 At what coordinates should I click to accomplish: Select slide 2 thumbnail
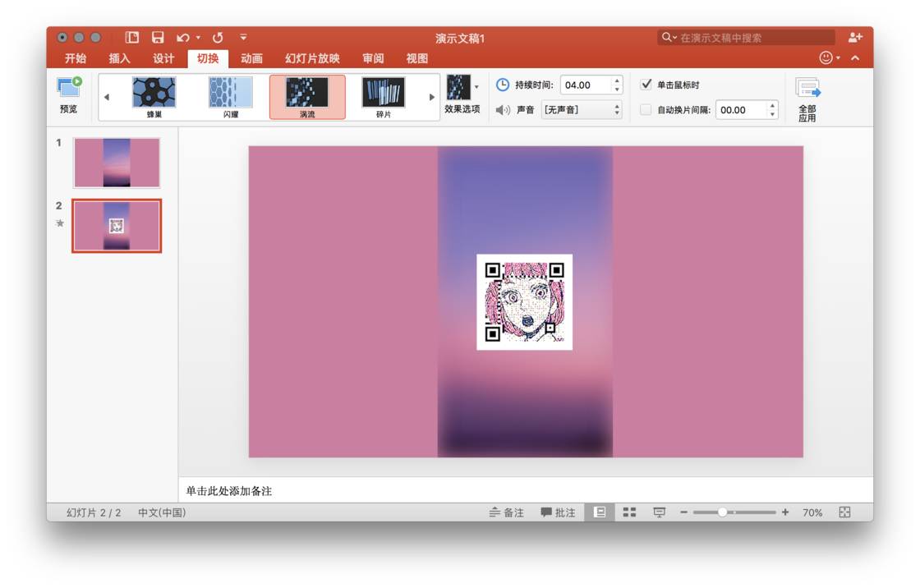pyautogui.click(x=117, y=226)
